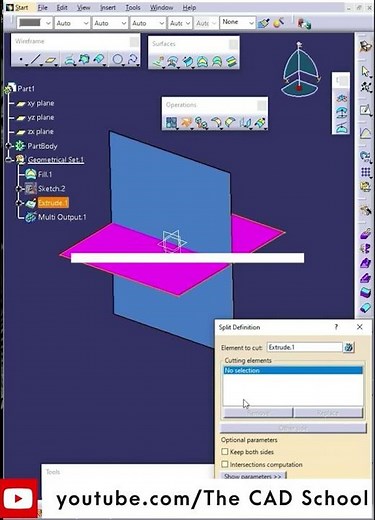Click the grid pattern icon in right toolbar
The width and height of the screenshot is (375, 520).
[x=366, y=172]
